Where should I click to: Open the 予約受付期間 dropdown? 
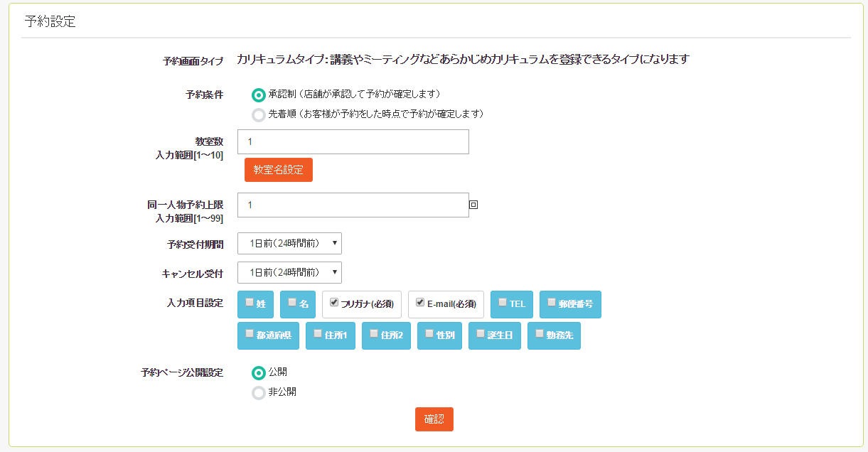tap(289, 243)
